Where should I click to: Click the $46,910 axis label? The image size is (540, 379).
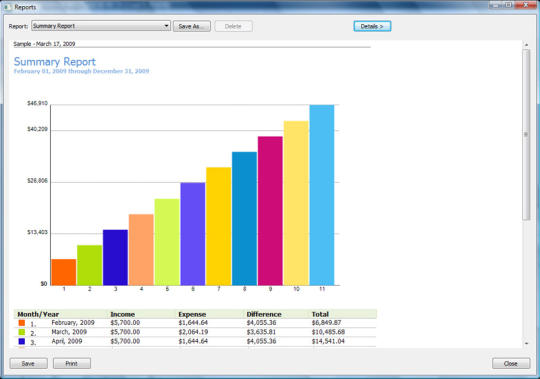click(x=38, y=103)
